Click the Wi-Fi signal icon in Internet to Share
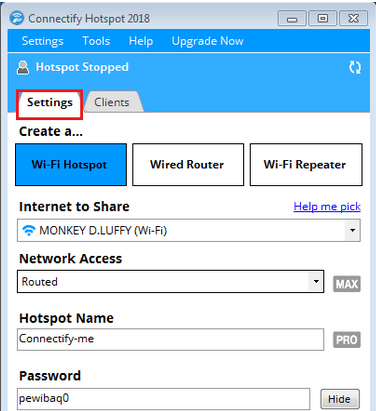 click(29, 230)
